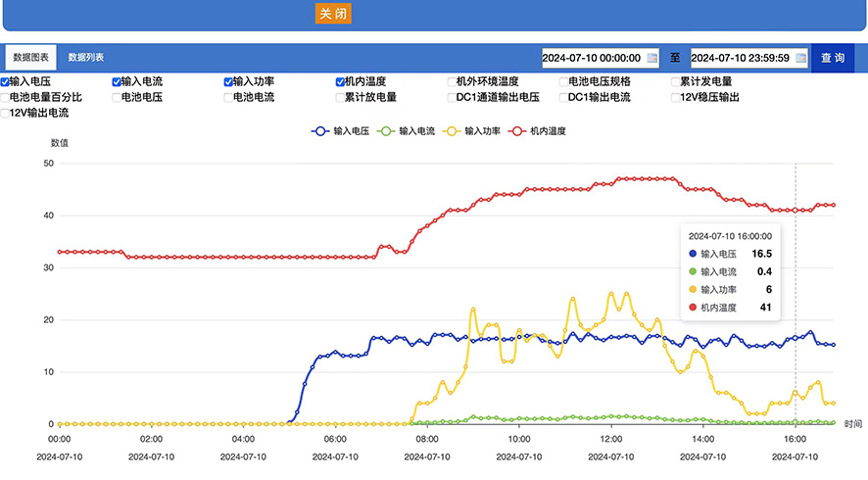Click the 查询 query button
868x480 pixels.
[833, 58]
